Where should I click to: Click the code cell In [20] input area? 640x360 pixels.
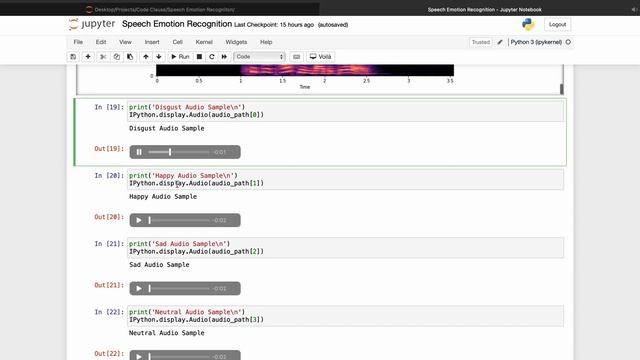click(x=345, y=179)
